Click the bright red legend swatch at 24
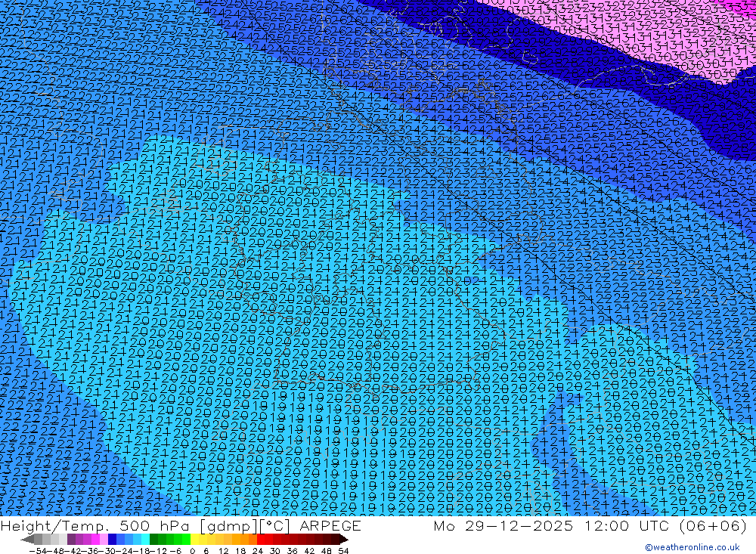Screen dimensions: 756x554 (261, 539)
